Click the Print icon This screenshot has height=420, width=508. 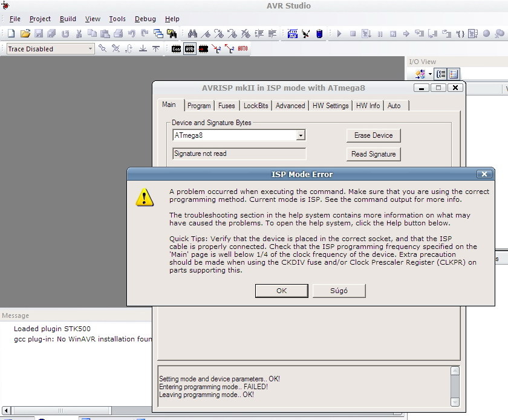[x=119, y=33]
